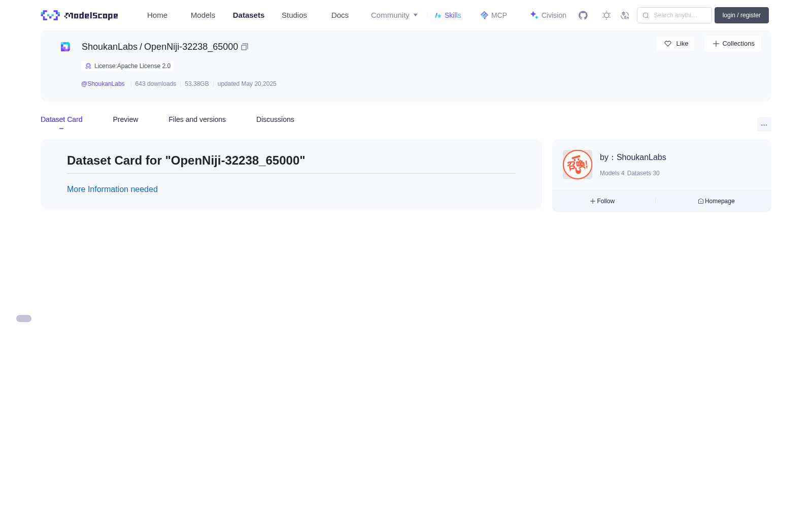
Task: Open MCP link
Action: (493, 15)
